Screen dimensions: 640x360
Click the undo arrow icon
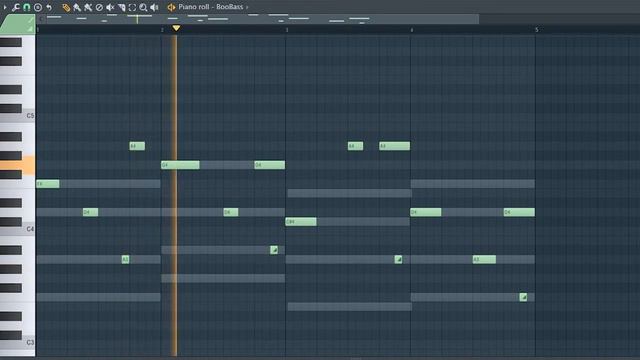tap(49, 7)
